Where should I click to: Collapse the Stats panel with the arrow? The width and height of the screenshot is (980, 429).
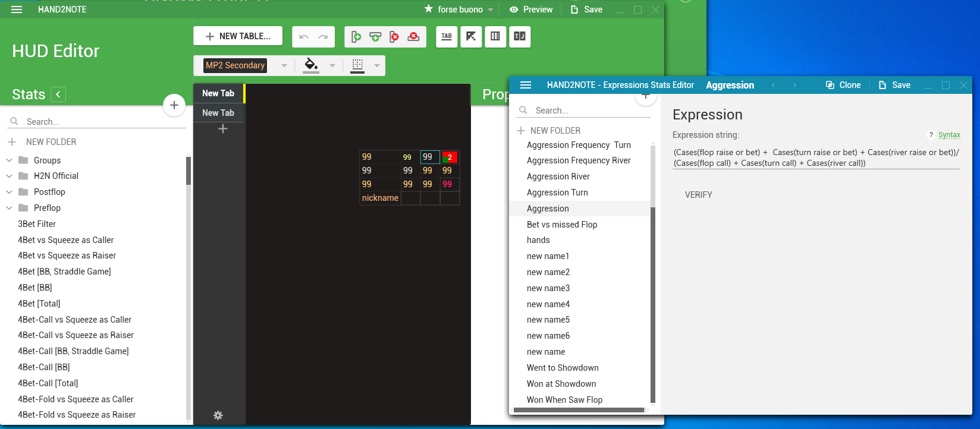click(x=58, y=94)
